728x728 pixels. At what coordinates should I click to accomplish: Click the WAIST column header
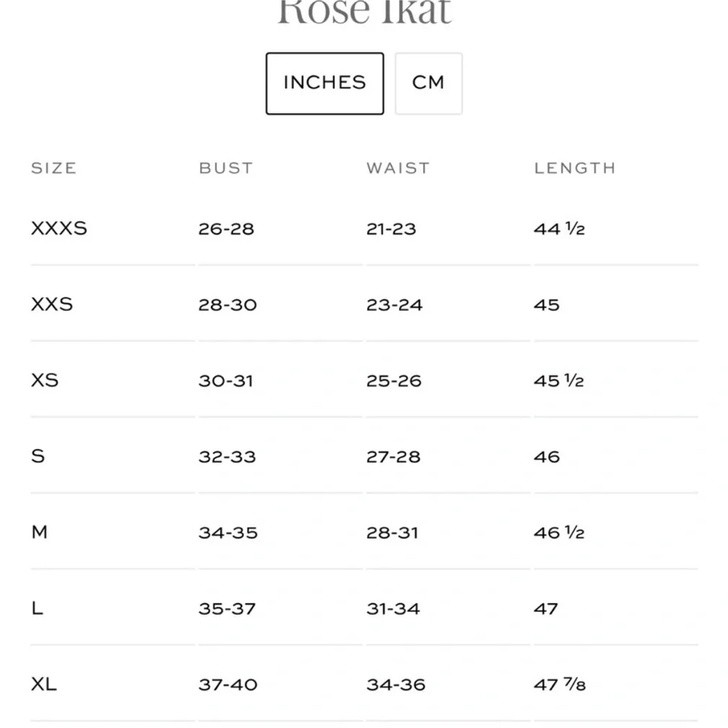pyautogui.click(x=398, y=168)
